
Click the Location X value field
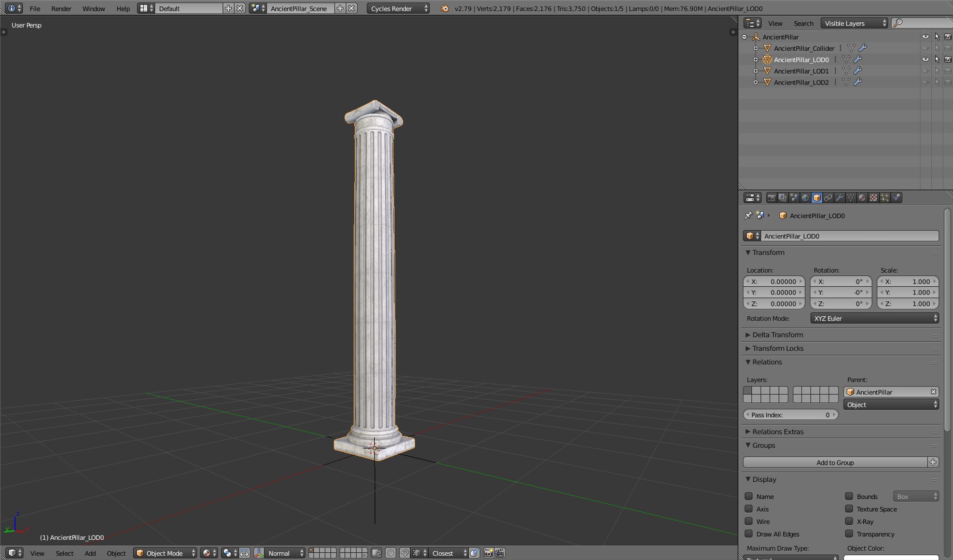774,282
